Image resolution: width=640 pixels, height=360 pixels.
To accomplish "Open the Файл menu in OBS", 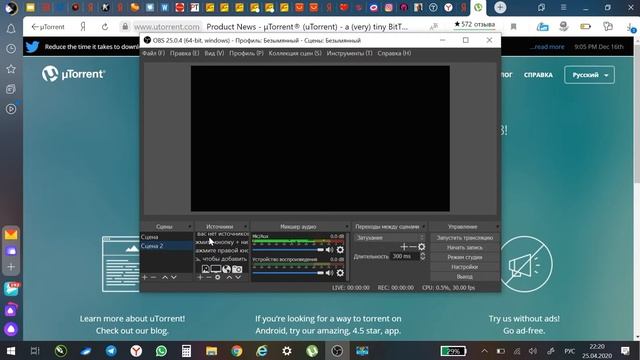I will pos(153,53).
